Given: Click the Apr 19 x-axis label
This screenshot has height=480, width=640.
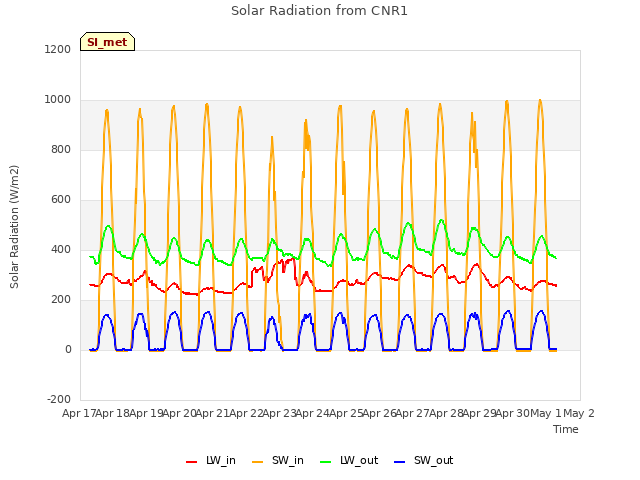Looking at the screenshot, I should pyautogui.click(x=146, y=413).
